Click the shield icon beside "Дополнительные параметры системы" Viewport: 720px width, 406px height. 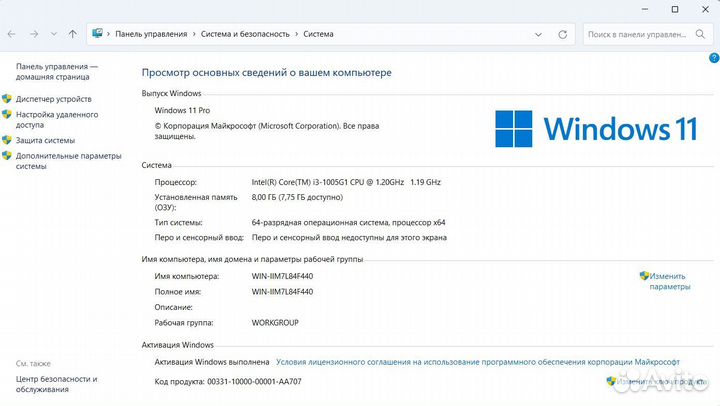click(6, 155)
